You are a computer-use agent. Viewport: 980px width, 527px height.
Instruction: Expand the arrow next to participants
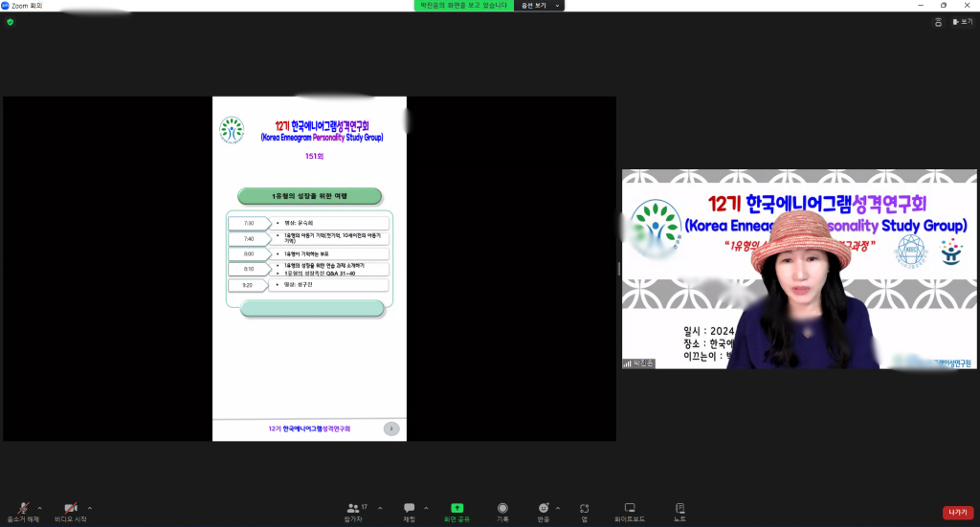pyautogui.click(x=380, y=508)
